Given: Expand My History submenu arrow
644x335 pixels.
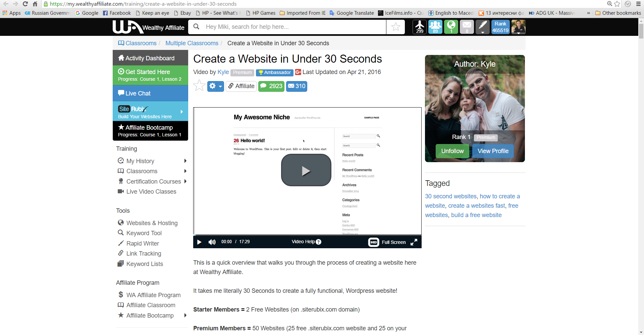Looking at the screenshot, I should click(x=185, y=161).
